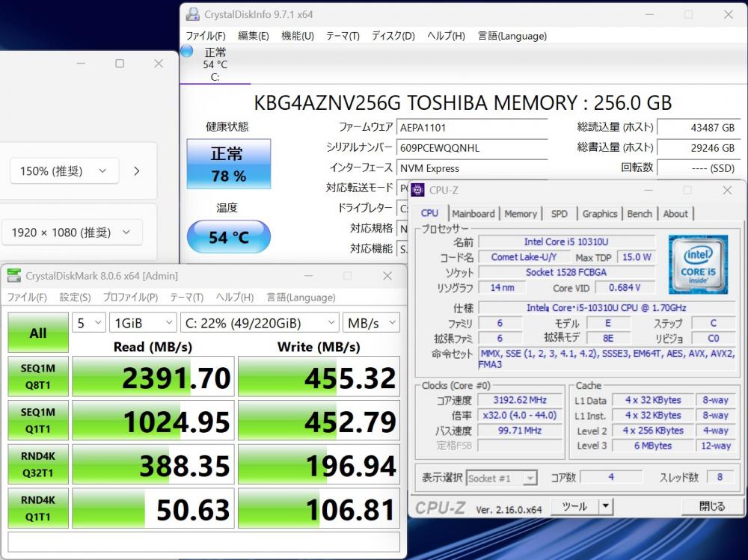
Task: Close the display settings window
Action: [159, 64]
